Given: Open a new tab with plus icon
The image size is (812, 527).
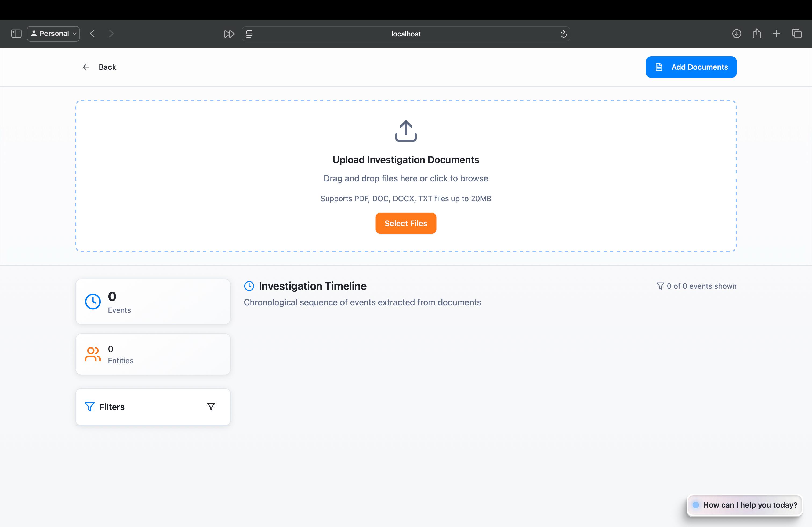Looking at the screenshot, I should coord(777,34).
